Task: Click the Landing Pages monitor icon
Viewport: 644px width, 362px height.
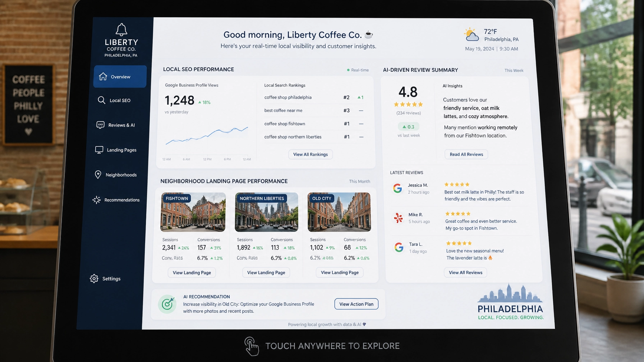Action: coord(99,150)
